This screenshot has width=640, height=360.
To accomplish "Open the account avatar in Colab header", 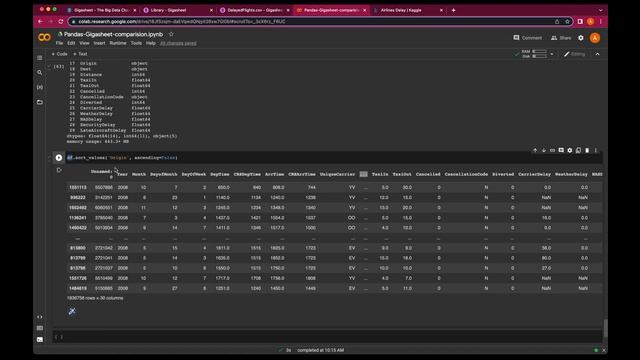I will pyautogui.click(x=595, y=38).
